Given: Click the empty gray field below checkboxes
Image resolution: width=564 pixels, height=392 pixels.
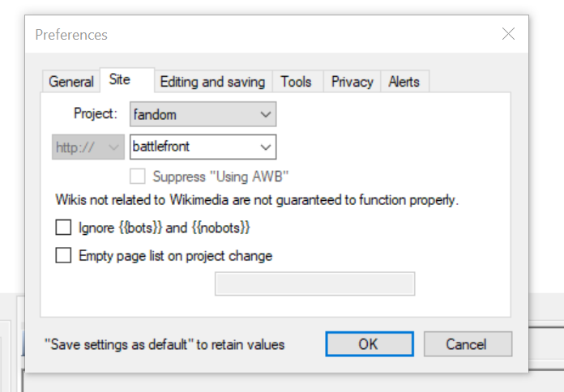Looking at the screenshot, I should [x=314, y=284].
